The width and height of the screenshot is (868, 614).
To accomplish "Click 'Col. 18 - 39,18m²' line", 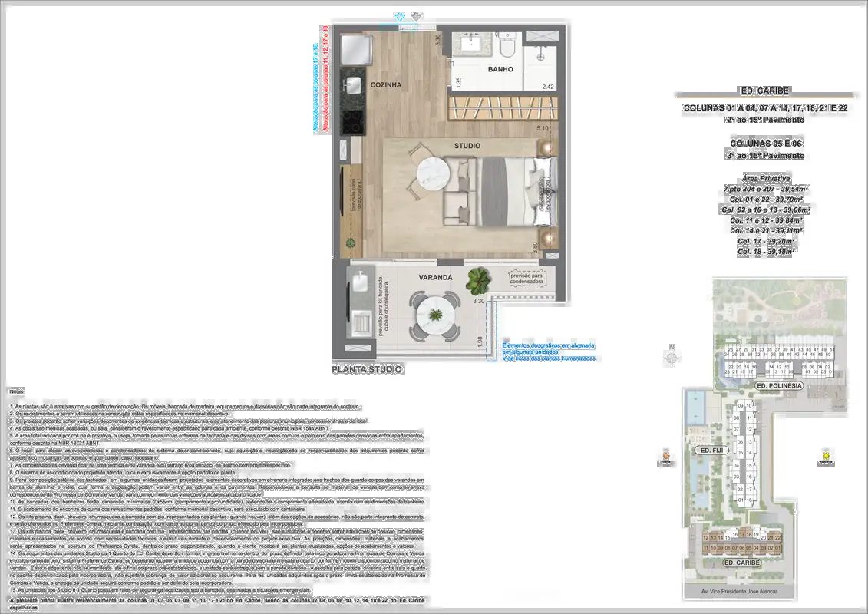I will (x=766, y=252).
